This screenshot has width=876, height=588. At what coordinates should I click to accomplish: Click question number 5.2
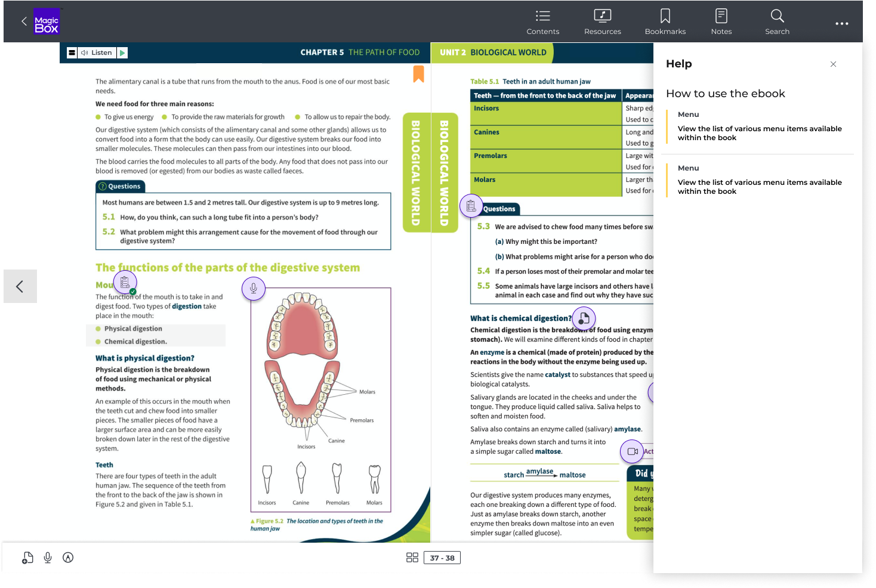point(109,231)
